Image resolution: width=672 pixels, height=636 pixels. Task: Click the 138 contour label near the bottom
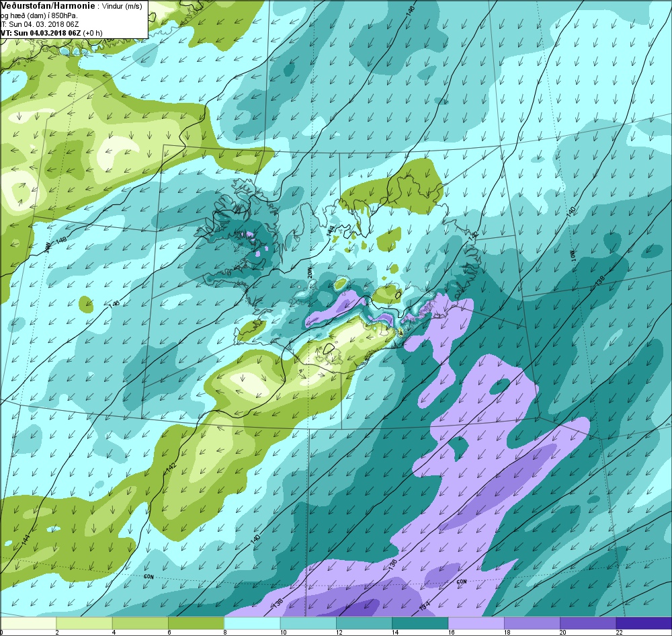point(278,604)
